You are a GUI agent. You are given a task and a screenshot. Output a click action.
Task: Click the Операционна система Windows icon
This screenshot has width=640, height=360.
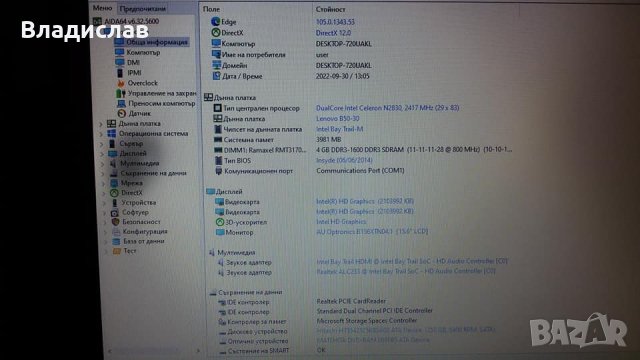[111, 133]
